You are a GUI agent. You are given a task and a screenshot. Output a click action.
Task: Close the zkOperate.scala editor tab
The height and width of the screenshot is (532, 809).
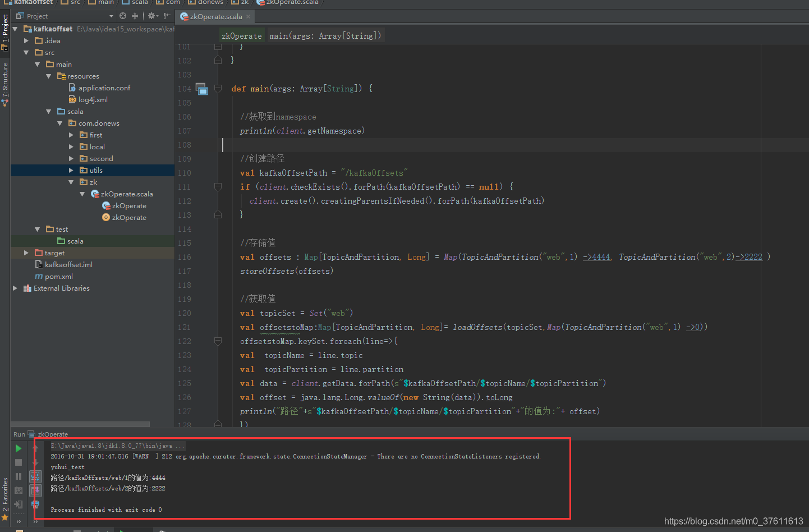coord(249,17)
